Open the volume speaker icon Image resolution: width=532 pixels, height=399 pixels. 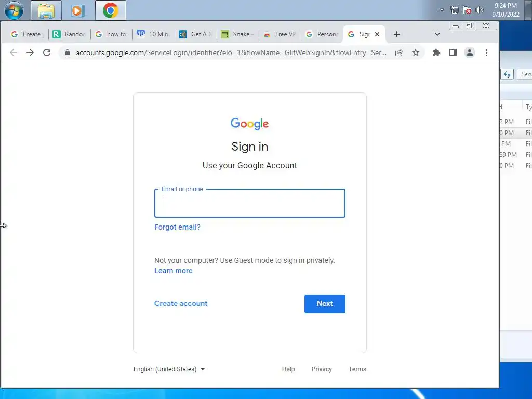click(479, 10)
